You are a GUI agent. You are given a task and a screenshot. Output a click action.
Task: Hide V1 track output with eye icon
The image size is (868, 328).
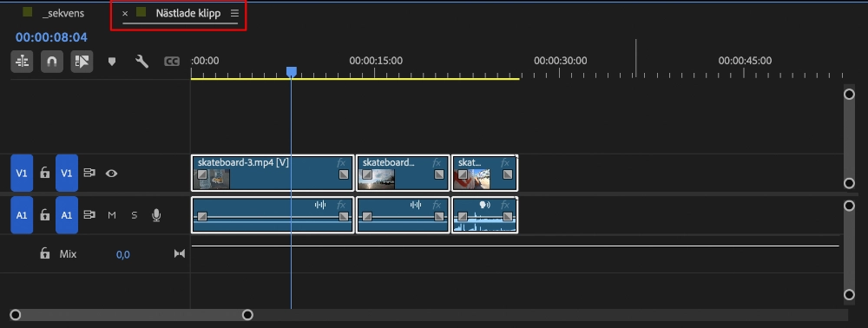(x=111, y=174)
